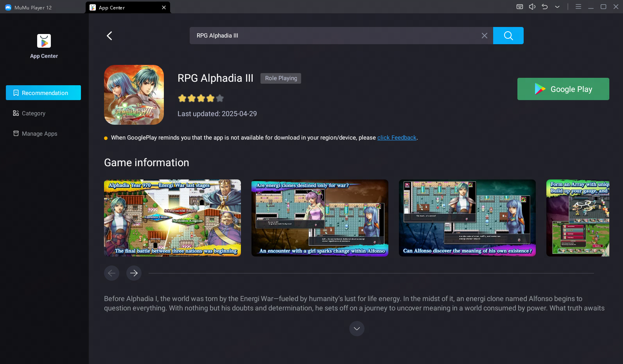Follow the click Feedback link

397,138
